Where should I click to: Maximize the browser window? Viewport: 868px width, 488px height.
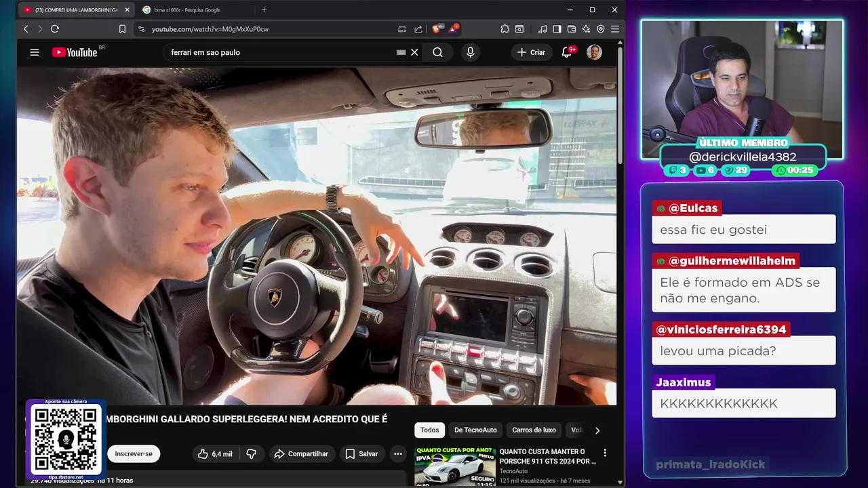point(592,10)
